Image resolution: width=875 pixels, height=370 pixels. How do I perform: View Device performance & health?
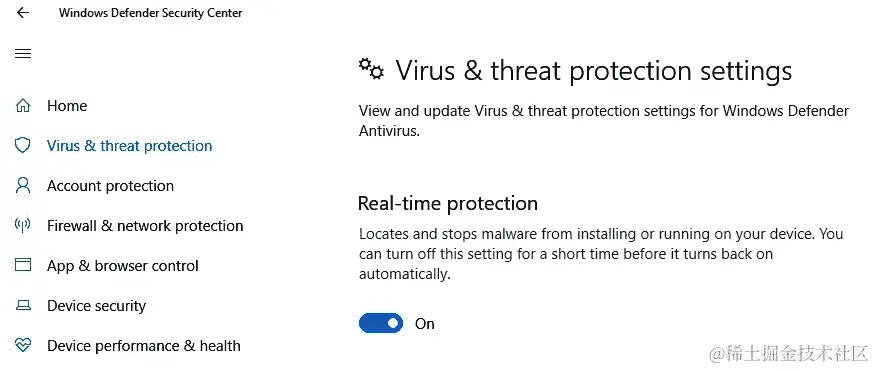pyautogui.click(x=144, y=345)
